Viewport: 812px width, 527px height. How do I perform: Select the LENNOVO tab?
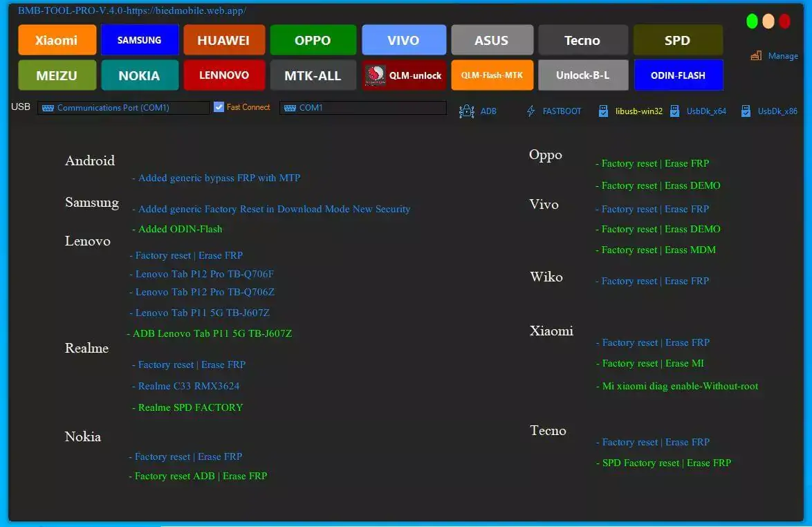point(223,75)
